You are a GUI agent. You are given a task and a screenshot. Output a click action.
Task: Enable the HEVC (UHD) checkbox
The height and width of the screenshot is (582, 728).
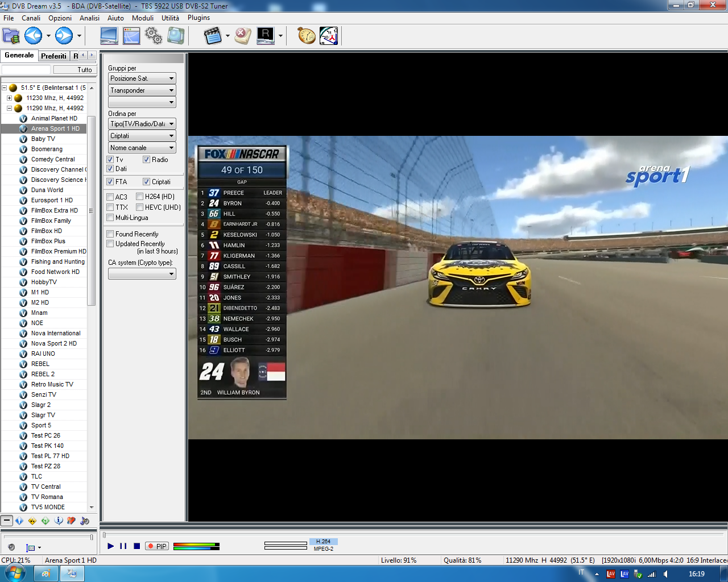point(139,207)
